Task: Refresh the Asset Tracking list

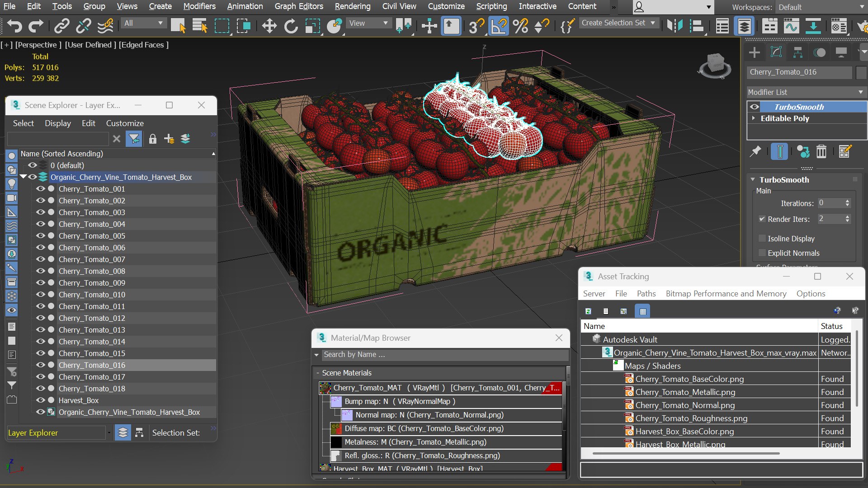Action: coord(588,311)
